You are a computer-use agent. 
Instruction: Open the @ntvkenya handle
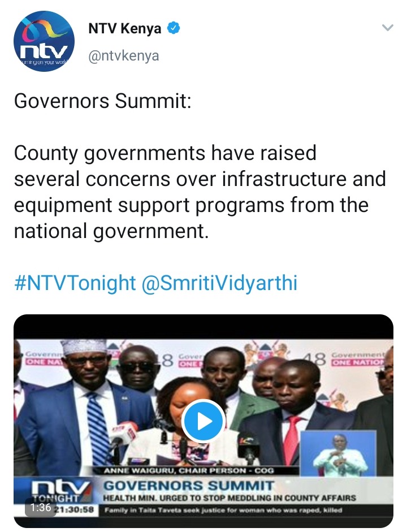123,55
